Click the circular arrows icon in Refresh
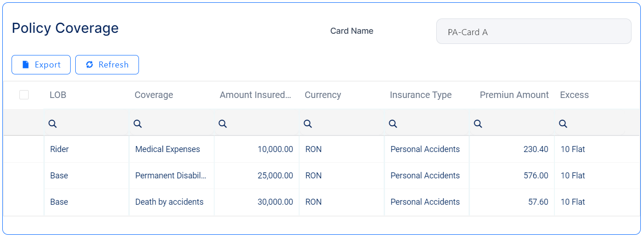The height and width of the screenshot is (238, 644). tap(90, 65)
